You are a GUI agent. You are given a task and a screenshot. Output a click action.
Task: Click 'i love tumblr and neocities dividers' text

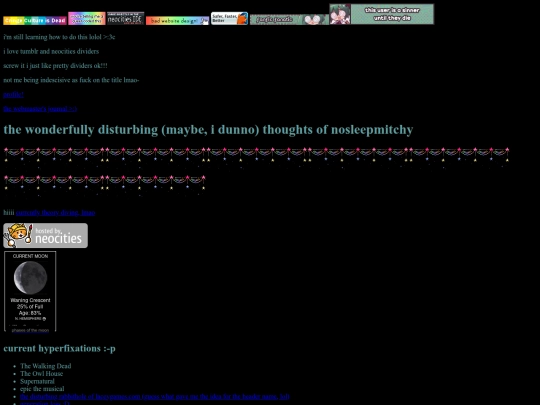51,51
